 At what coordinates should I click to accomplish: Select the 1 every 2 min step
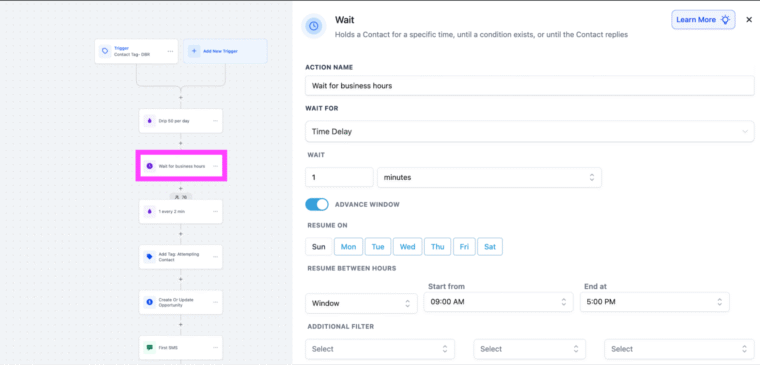point(181,212)
